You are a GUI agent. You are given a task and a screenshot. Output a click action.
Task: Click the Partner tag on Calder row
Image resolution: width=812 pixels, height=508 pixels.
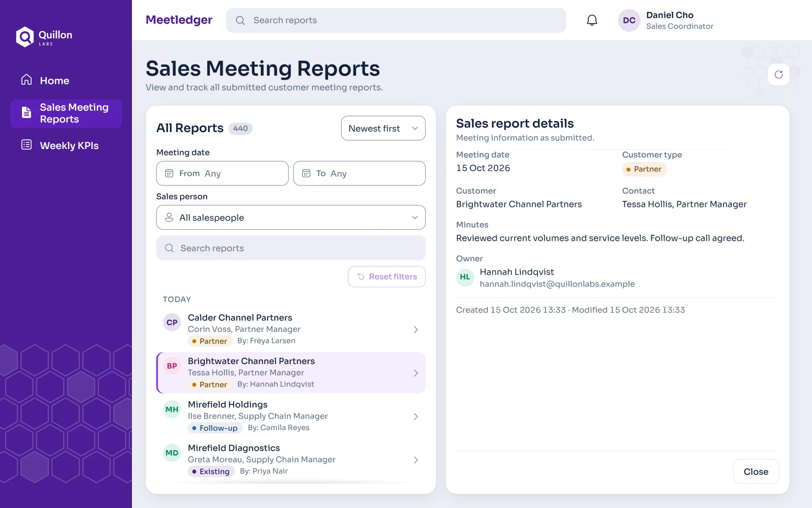[x=210, y=341]
